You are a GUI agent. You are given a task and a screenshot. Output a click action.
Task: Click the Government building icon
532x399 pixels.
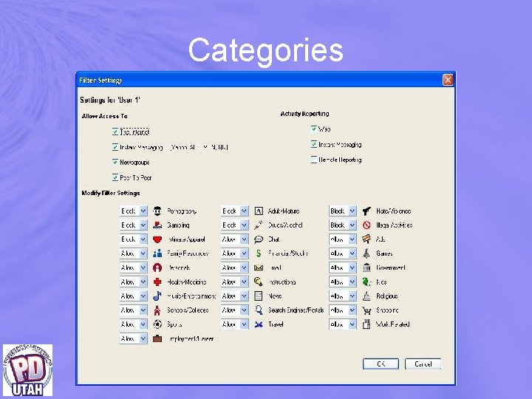pos(366,267)
